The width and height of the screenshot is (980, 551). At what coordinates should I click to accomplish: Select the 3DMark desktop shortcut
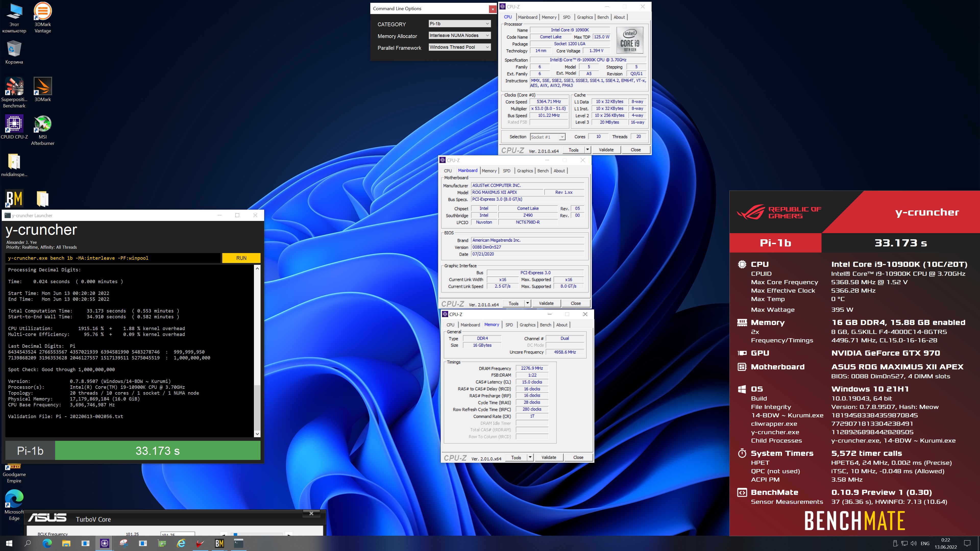(43, 89)
